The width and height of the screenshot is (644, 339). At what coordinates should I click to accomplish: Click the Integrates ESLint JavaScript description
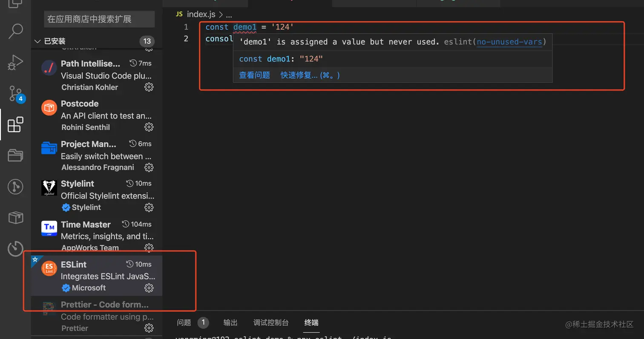108,276
